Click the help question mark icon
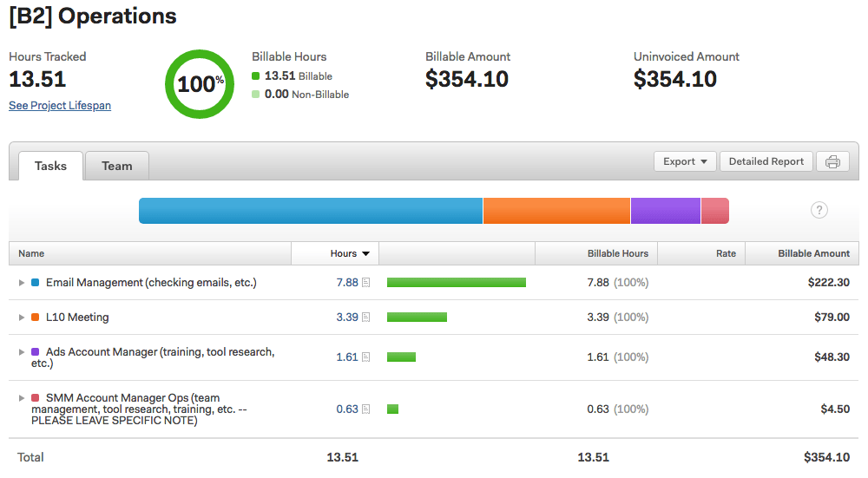Screen dimensions: 868x478 819,210
